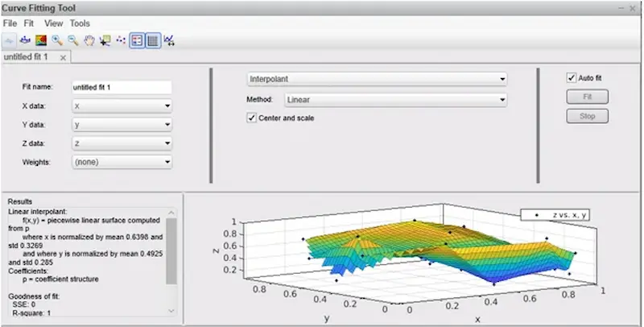Uncheck the Auto fit checkbox

click(572, 77)
